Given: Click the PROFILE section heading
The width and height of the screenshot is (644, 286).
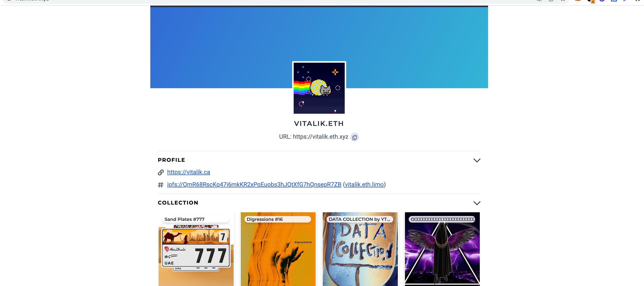Looking at the screenshot, I should click(171, 160).
